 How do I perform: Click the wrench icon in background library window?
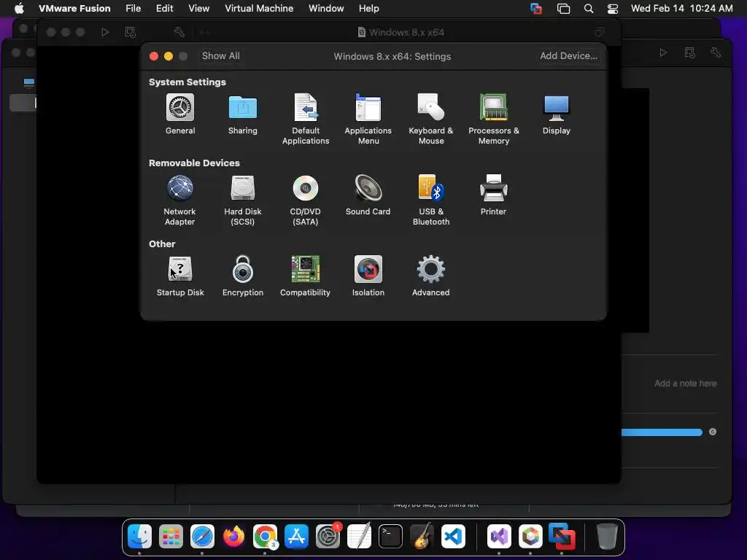[715, 52]
